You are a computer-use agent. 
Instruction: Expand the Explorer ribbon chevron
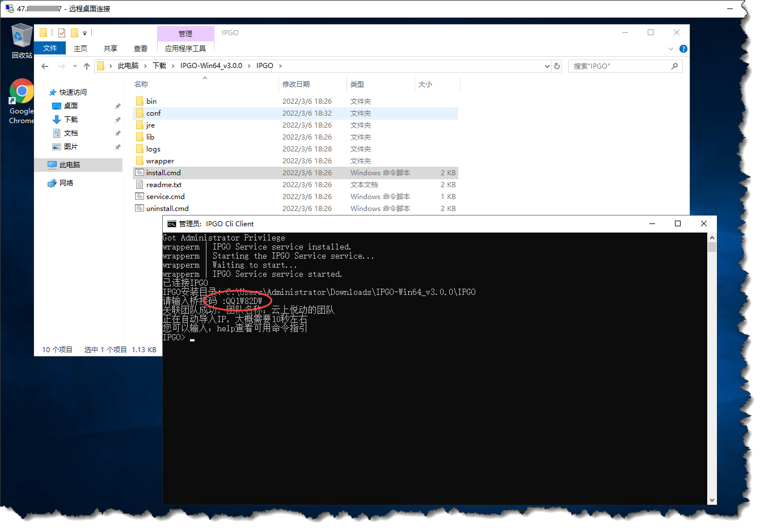pos(671,49)
